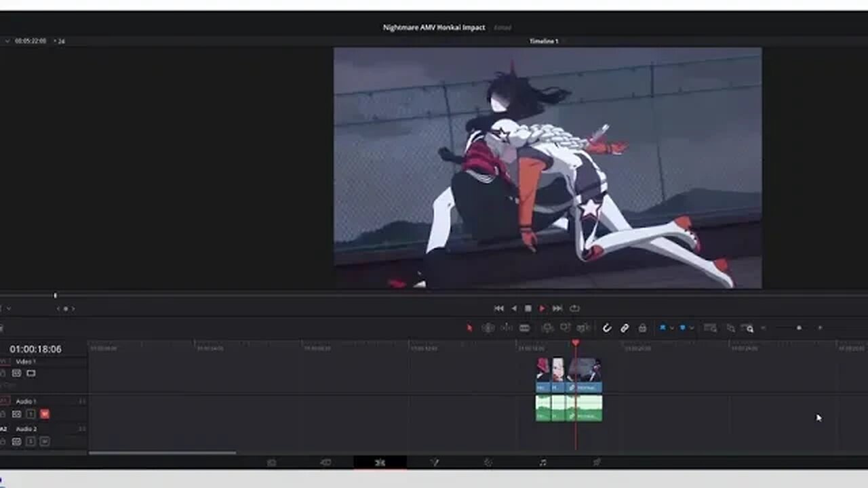868x488 pixels.
Task: Switch to the Media page
Action: (271, 462)
